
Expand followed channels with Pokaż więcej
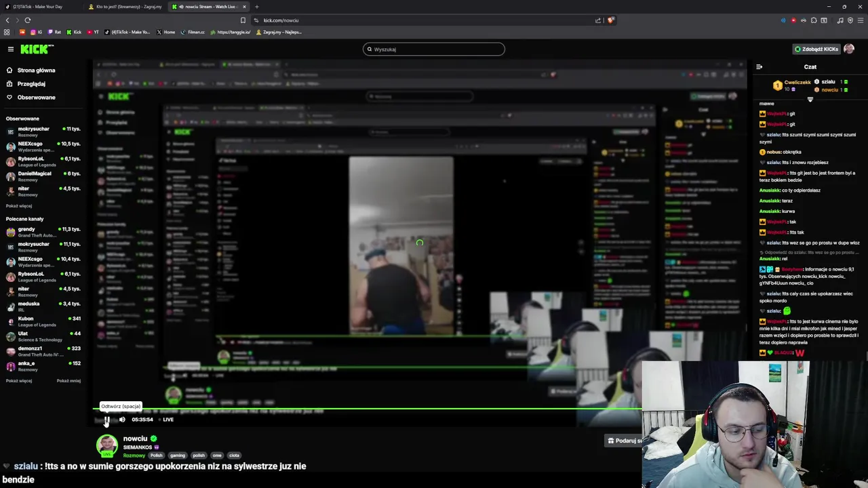pyautogui.click(x=19, y=205)
